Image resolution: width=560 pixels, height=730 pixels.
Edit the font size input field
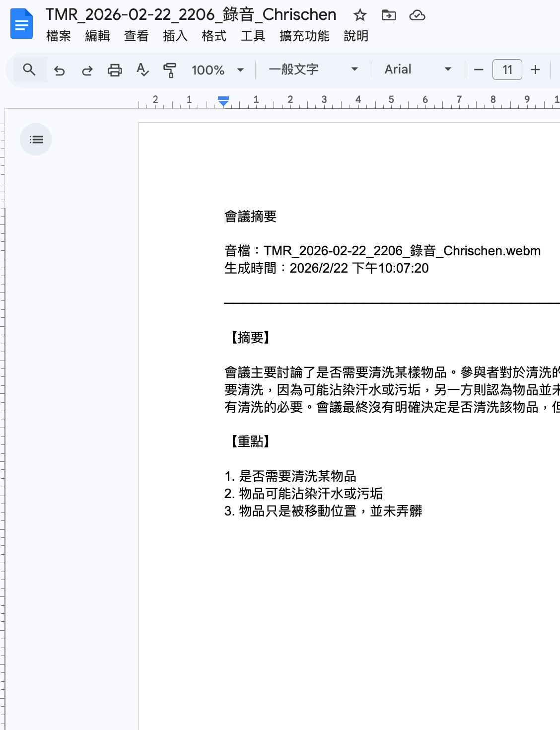pyautogui.click(x=507, y=70)
